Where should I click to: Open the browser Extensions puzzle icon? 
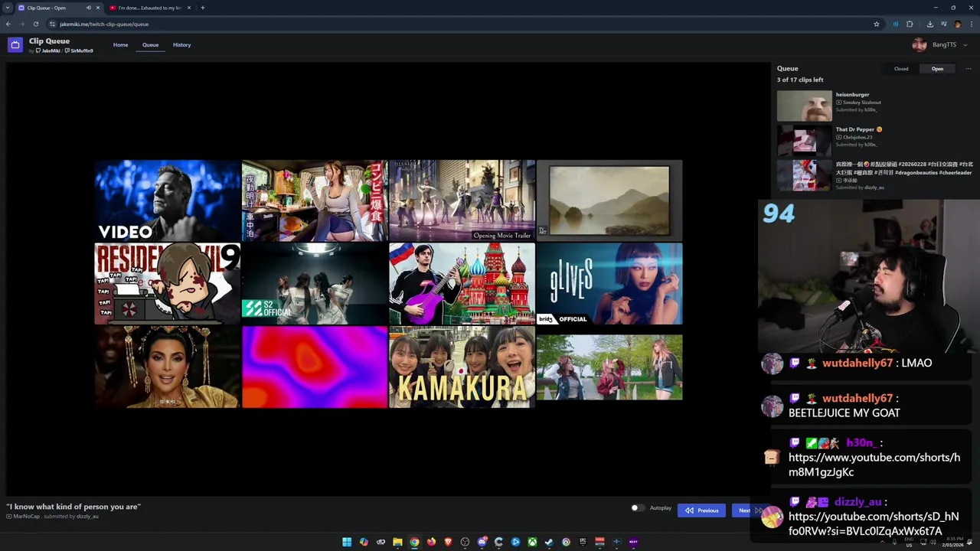pos(910,24)
